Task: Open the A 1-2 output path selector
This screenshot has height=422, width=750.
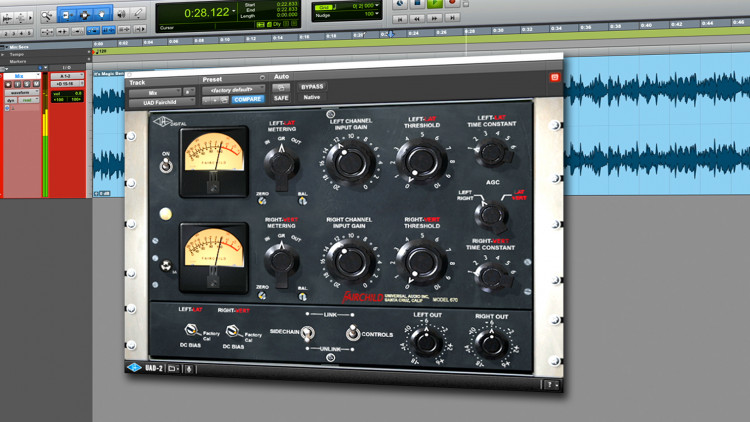Action: [67, 76]
